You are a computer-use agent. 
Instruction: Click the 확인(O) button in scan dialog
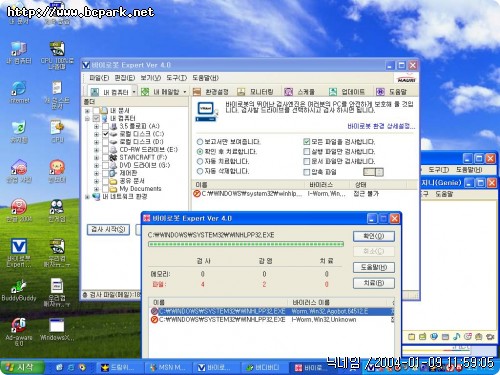tap(374, 236)
